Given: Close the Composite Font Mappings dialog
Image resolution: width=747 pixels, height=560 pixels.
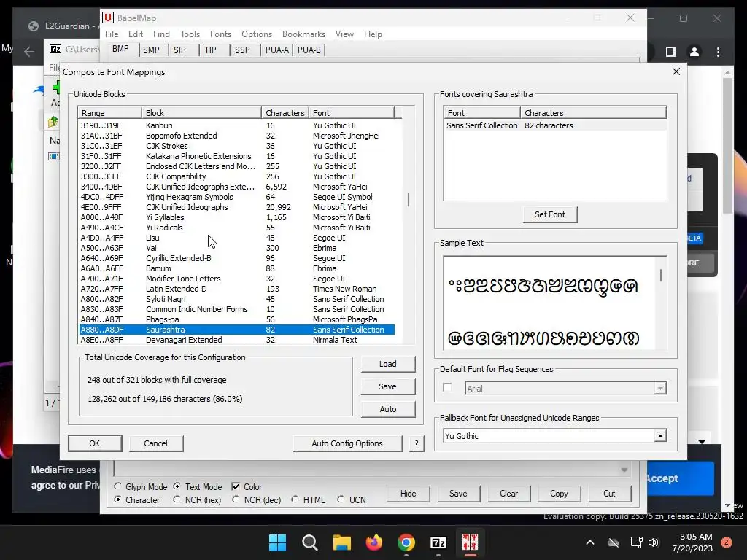Looking at the screenshot, I should [676, 71].
